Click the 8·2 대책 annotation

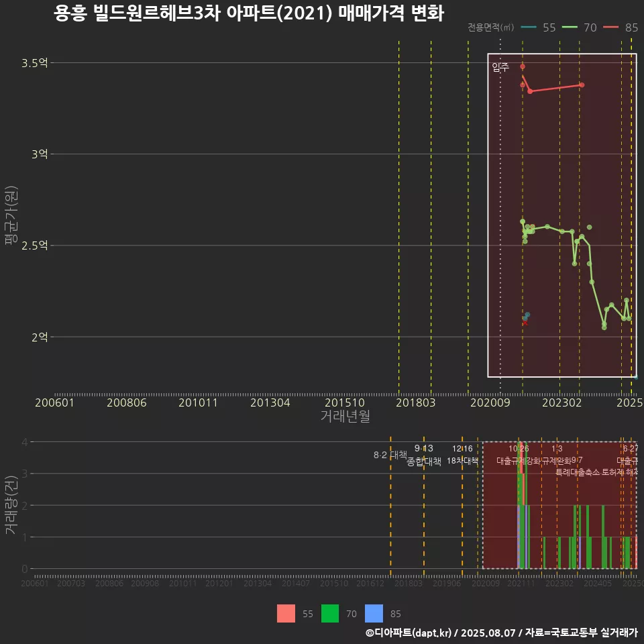click(390, 455)
